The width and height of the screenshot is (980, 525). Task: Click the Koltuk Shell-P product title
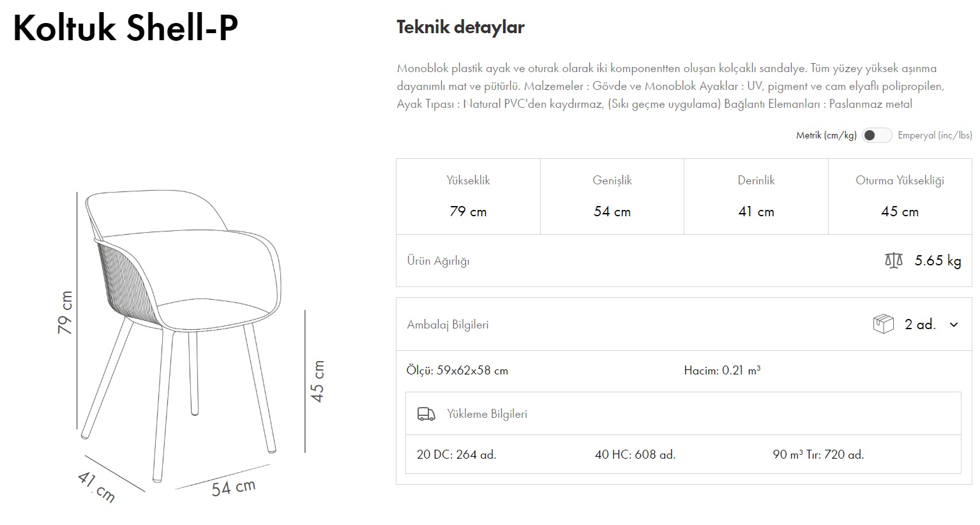[x=126, y=28]
